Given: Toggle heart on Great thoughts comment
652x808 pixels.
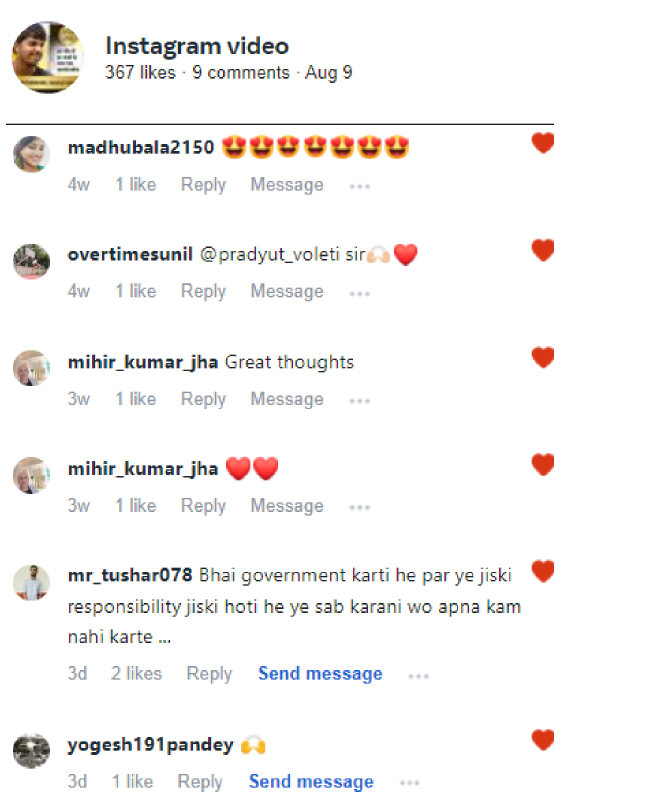Looking at the screenshot, I should click(543, 358).
